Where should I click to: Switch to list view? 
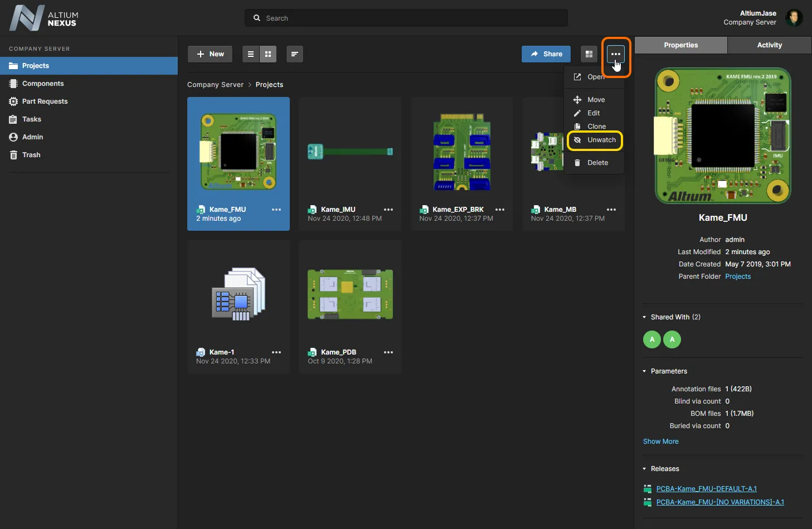[251, 54]
